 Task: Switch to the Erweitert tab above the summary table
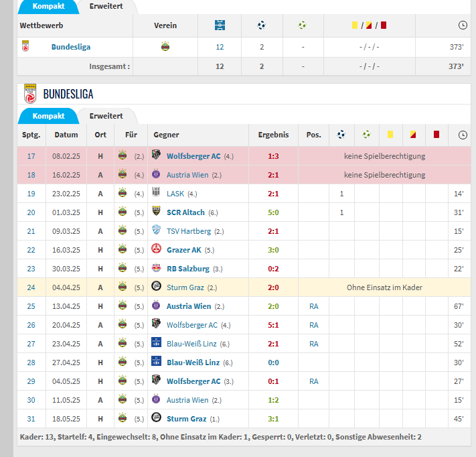click(x=106, y=6)
